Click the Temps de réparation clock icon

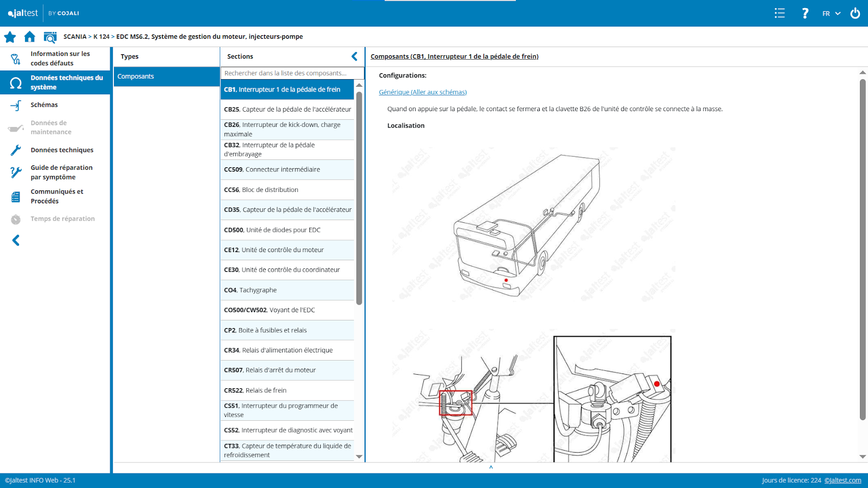pos(16,219)
